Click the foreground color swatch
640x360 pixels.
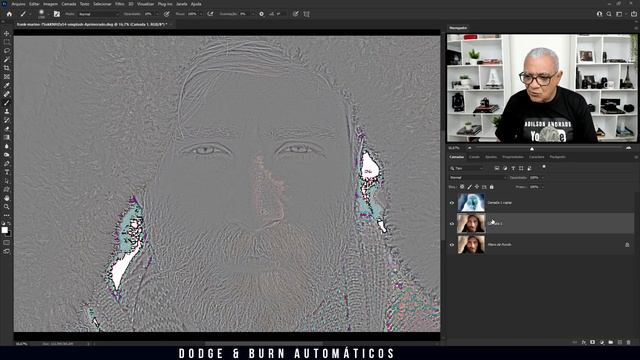(x=5, y=230)
